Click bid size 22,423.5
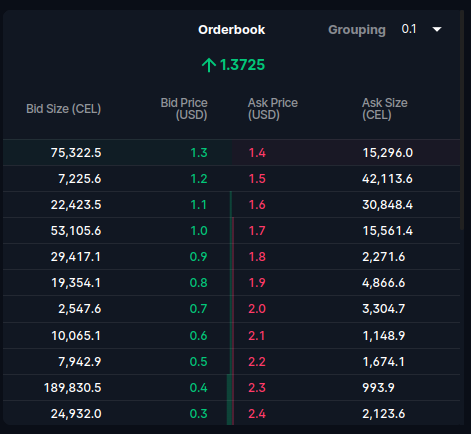This screenshot has height=434, width=471. coord(76,205)
